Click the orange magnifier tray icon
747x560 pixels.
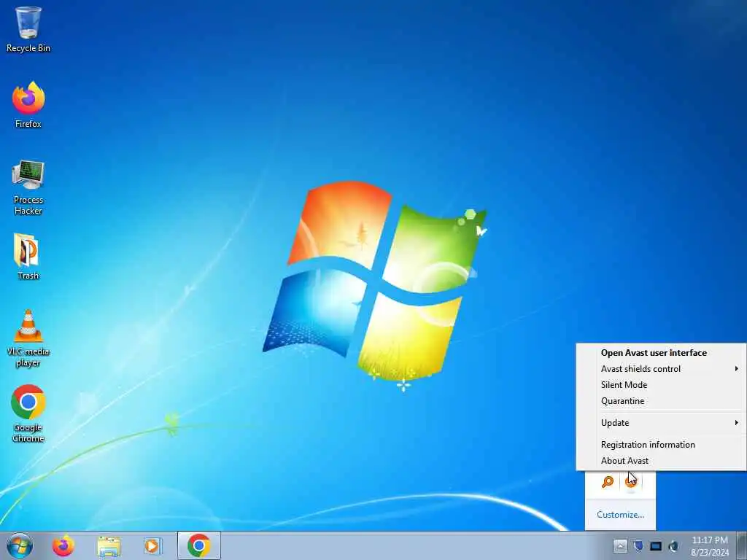tap(608, 482)
